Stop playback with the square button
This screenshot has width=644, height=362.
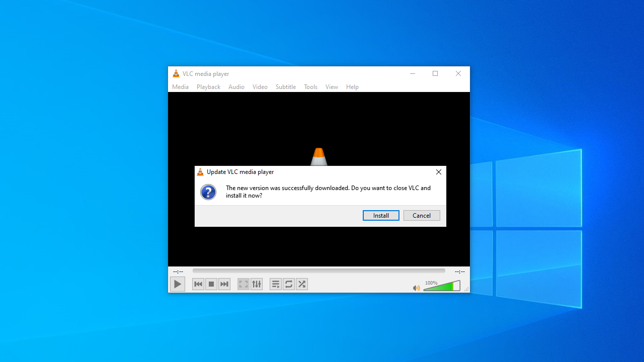211,284
